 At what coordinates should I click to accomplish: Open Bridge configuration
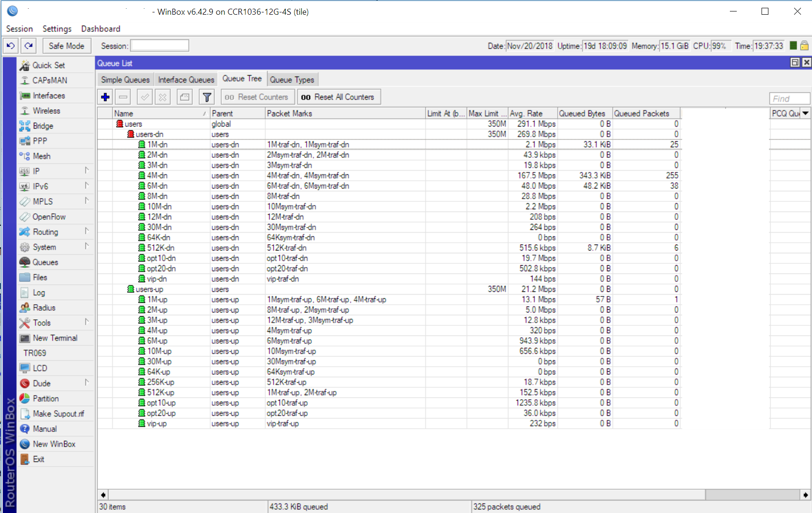click(56, 126)
